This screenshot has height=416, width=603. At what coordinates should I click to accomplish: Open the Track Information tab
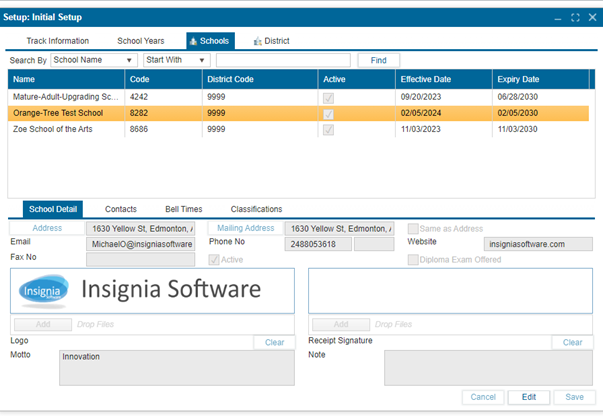pyautogui.click(x=57, y=41)
